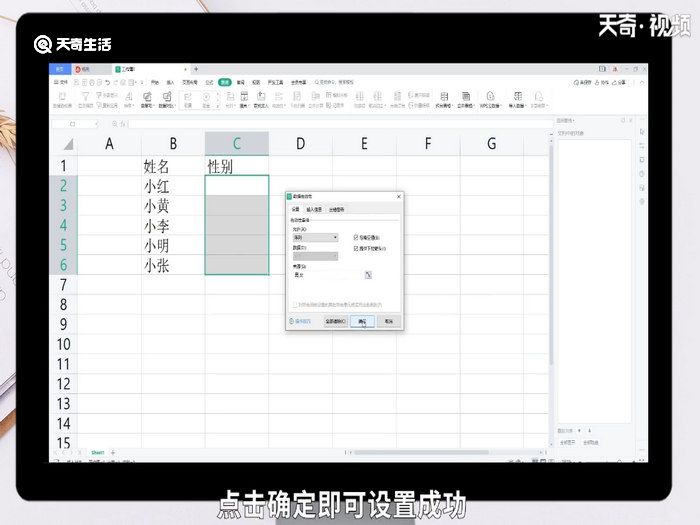Image resolution: width=700 pixels, height=525 pixels.
Task: Toggle the Ignore blank checkbox
Action: pyautogui.click(x=356, y=238)
